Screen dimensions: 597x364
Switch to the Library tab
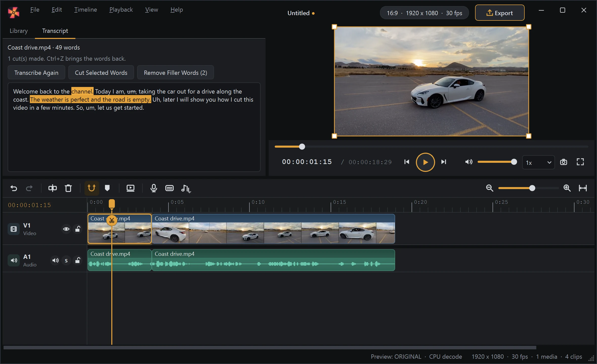(x=19, y=31)
